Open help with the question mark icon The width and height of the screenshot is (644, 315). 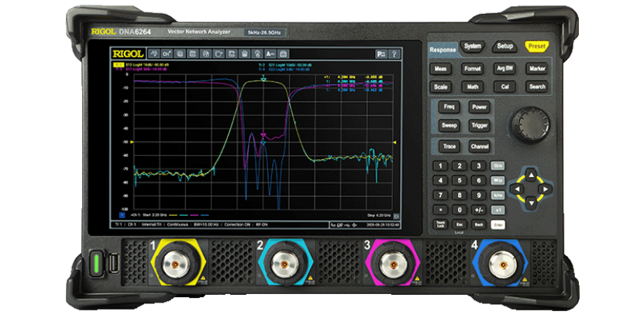coord(394,54)
